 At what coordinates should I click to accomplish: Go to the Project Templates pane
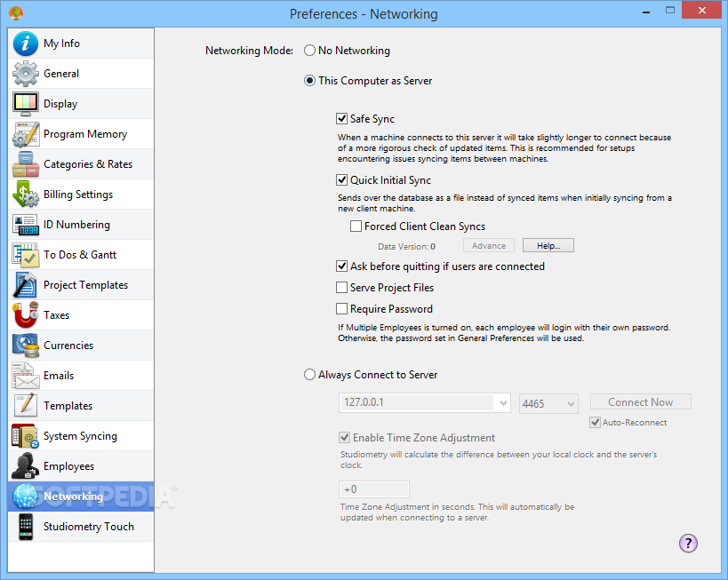tap(81, 285)
